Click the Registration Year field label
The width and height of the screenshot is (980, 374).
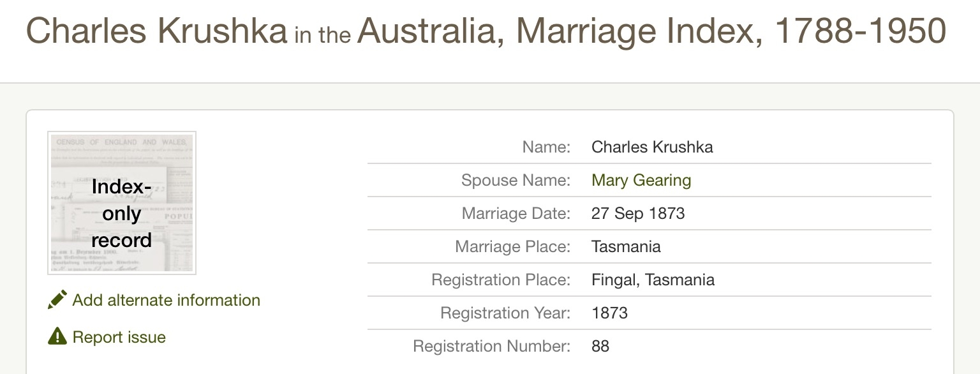[x=505, y=313]
